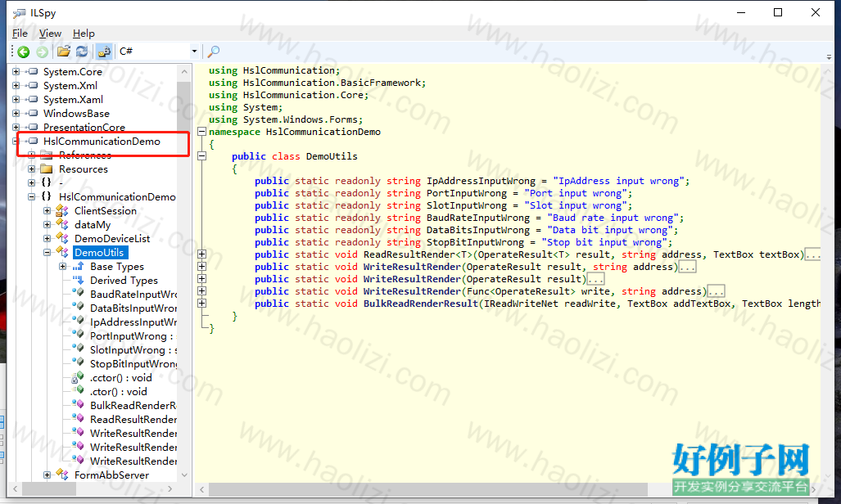Click the Derived Types icon
The height and width of the screenshot is (504, 841).
click(x=79, y=280)
